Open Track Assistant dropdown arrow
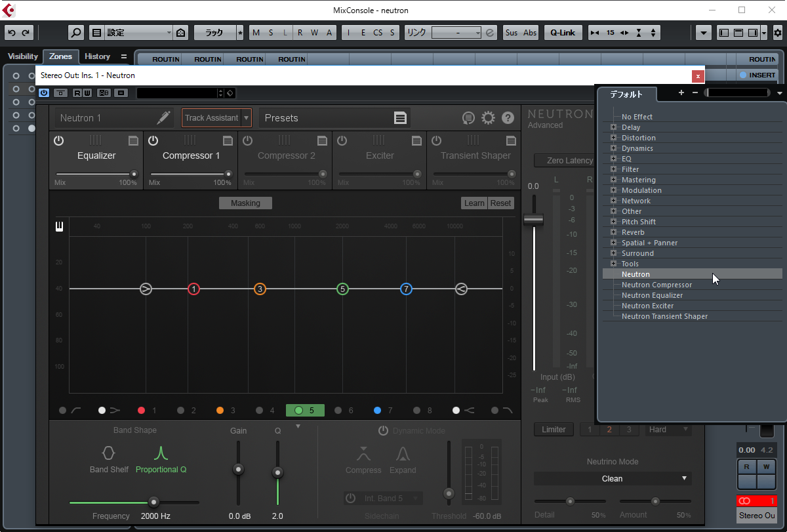The image size is (787, 532). pos(247,118)
